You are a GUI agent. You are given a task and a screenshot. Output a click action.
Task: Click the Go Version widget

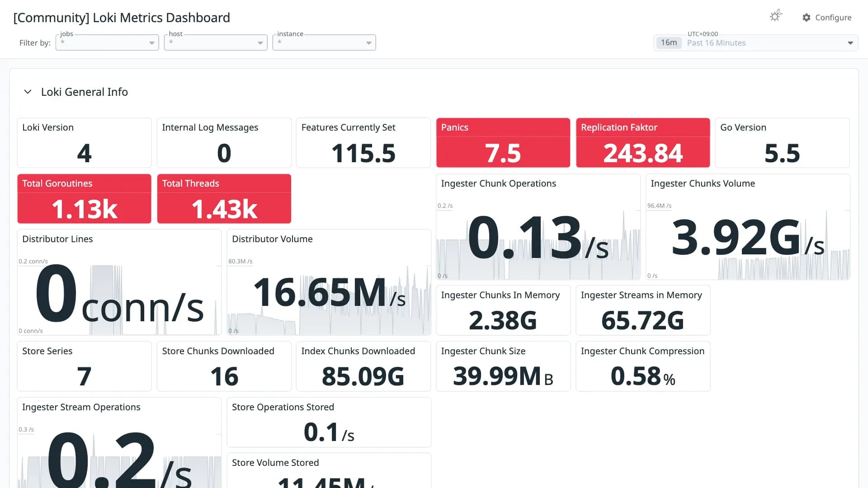click(x=783, y=143)
